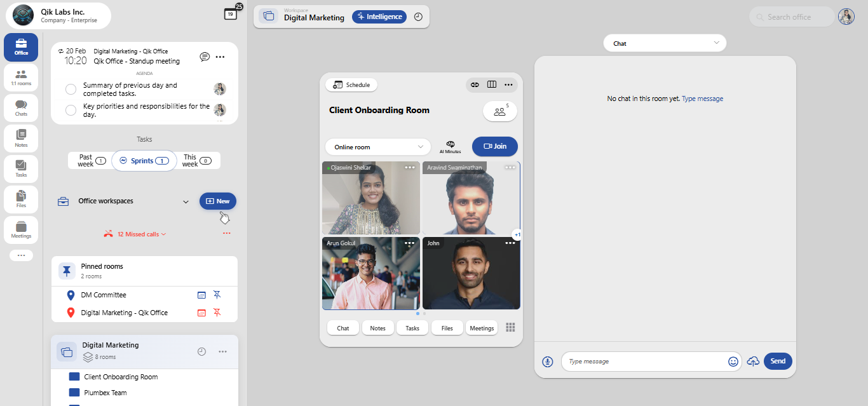The image size is (868, 406).
Task: Click the 'Type message' link
Action: pyautogui.click(x=702, y=98)
